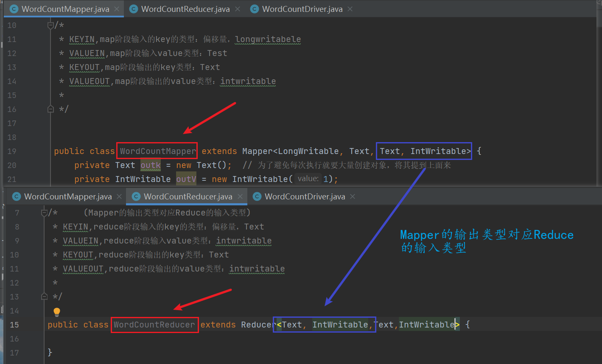Click 'KEYOUT' in Mapper comment line 13
602x364 pixels.
point(84,67)
